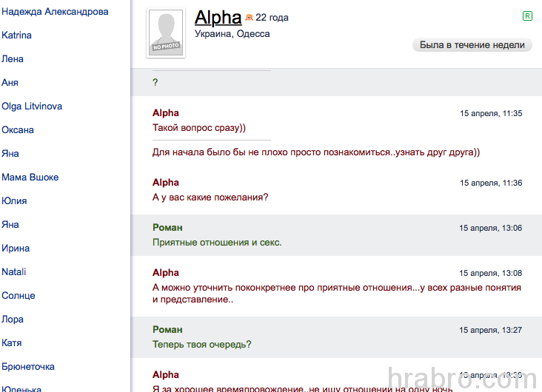Screen dimensions: 542x392
Task: Open the chat with Лора
Action: 13,320
